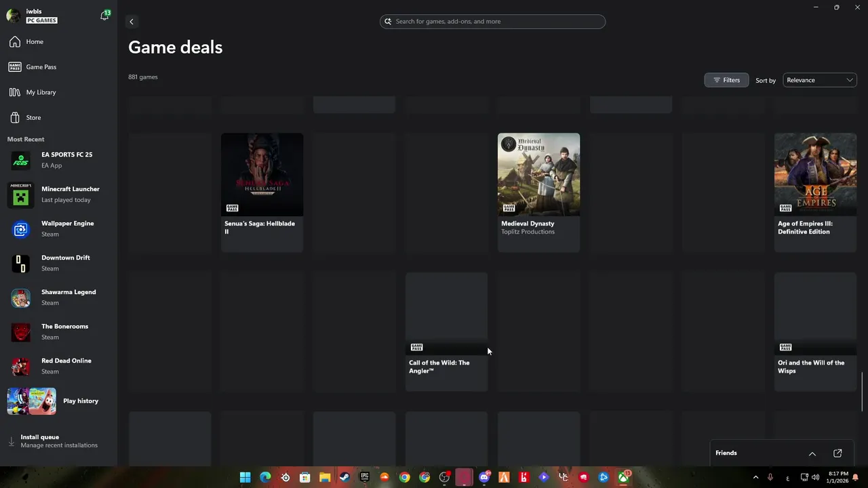Viewport: 868px width, 488px height.
Task: Open Medieval Dynasty game card
Action: click(x=538, y=192)
